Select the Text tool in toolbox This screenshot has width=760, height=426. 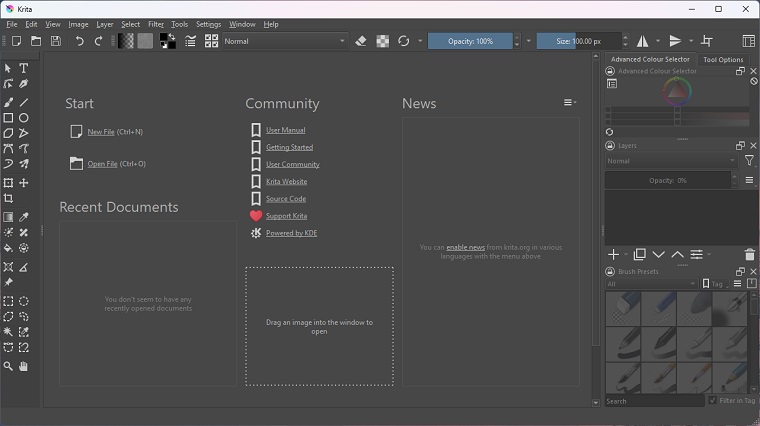click(23, 68)
